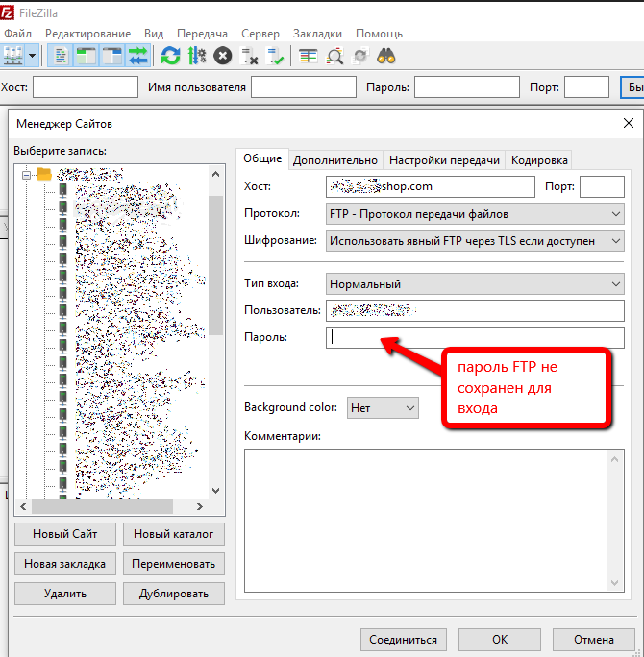
Task: Toggle remote directory tree display icon
Action: coord(111,56)
